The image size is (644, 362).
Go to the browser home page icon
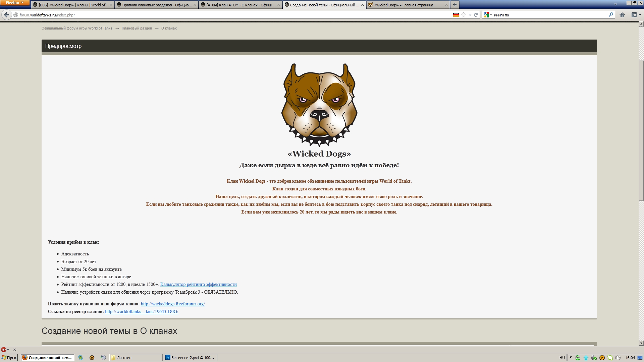[x=622, y=15]
